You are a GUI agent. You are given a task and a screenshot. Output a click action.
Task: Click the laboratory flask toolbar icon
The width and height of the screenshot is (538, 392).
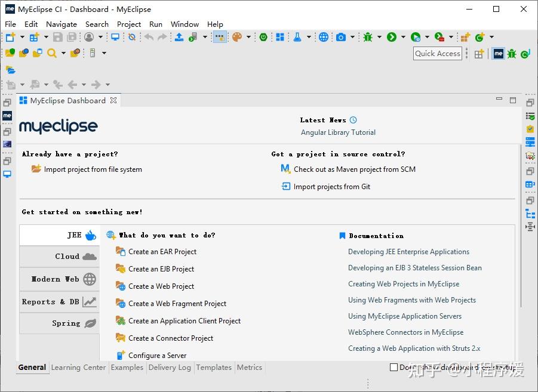click(297, 37)
